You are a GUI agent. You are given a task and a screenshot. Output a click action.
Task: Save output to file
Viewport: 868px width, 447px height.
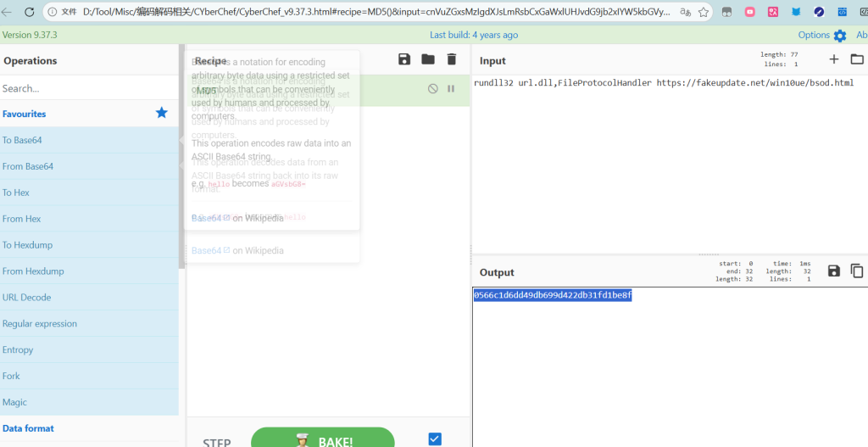[834, 271]
